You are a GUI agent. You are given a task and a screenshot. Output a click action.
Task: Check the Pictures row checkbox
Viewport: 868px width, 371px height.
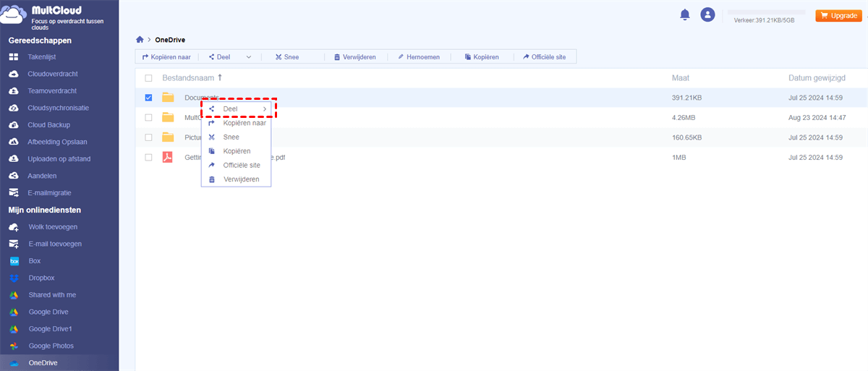pos(148,137)
